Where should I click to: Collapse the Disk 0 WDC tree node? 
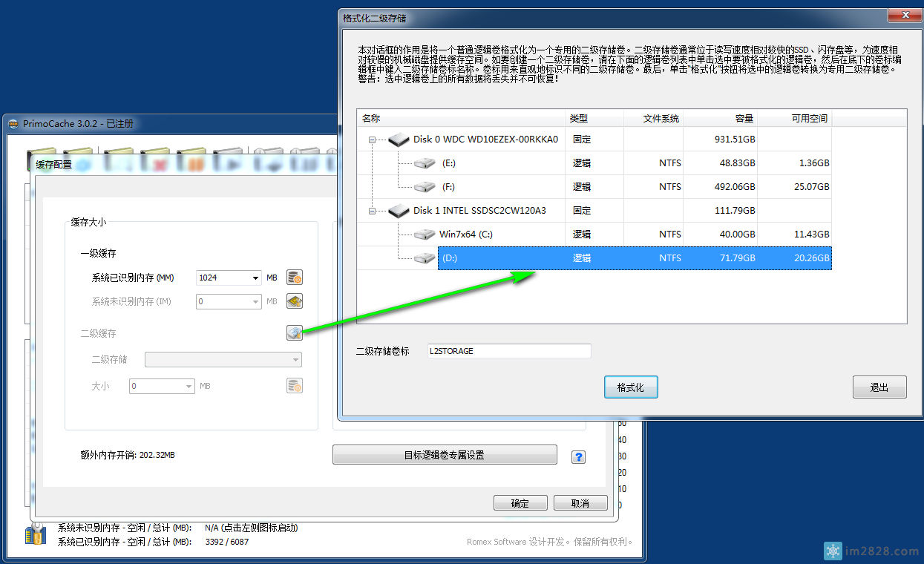(x=371, y=140)
